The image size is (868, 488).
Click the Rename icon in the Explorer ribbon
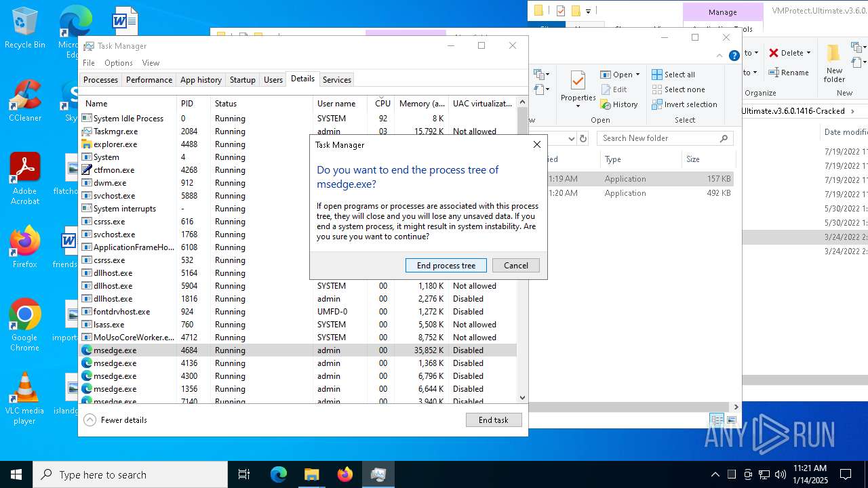pyautogui.click(x=774, y=73)
